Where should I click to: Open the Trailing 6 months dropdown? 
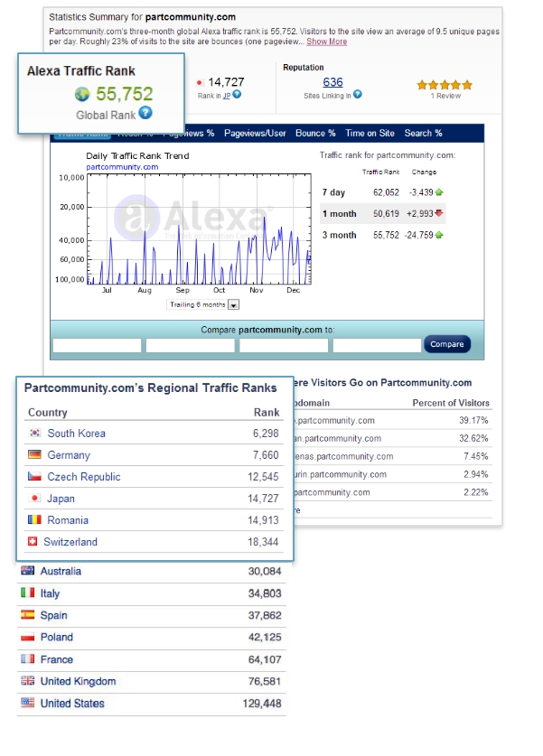point(233,305)
